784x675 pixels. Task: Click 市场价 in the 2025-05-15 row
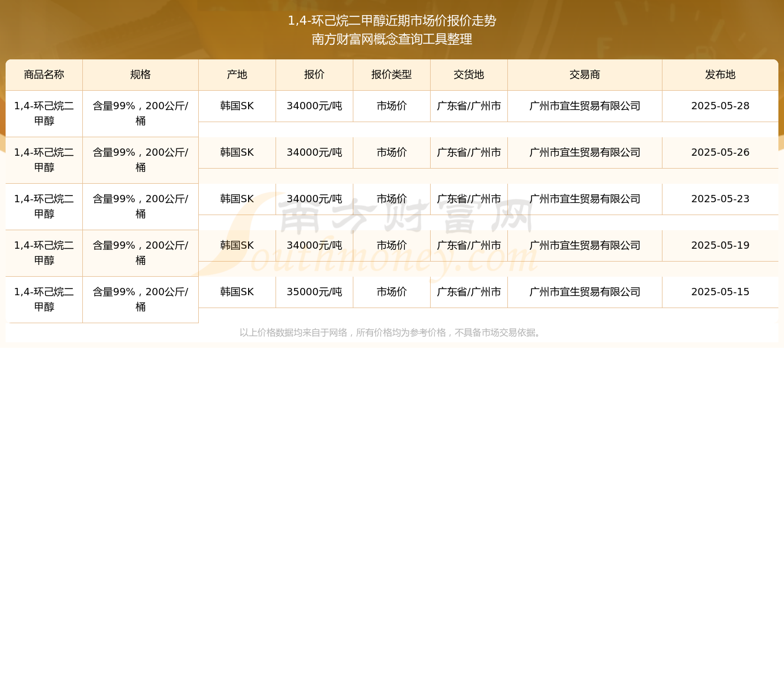391,292
